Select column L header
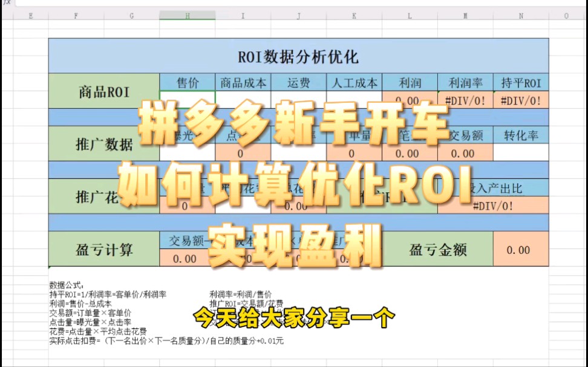This screenshot has height=367, width=588. 410,16
